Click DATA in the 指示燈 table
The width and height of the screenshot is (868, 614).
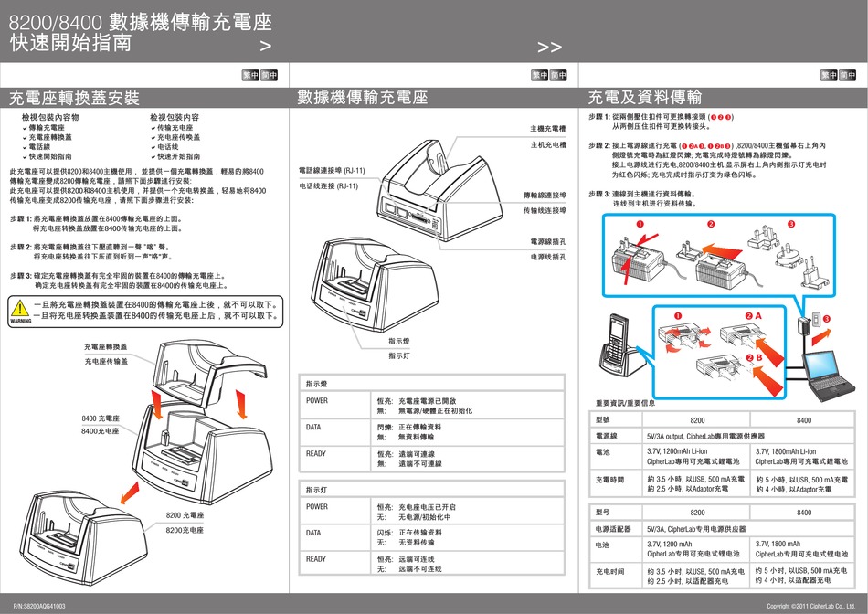(313, 428)
